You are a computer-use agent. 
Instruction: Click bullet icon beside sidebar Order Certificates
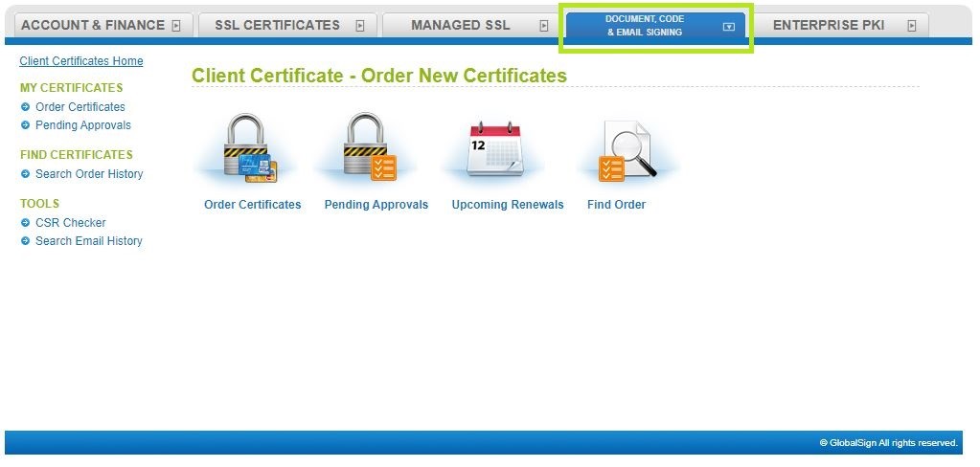(25, 107)
